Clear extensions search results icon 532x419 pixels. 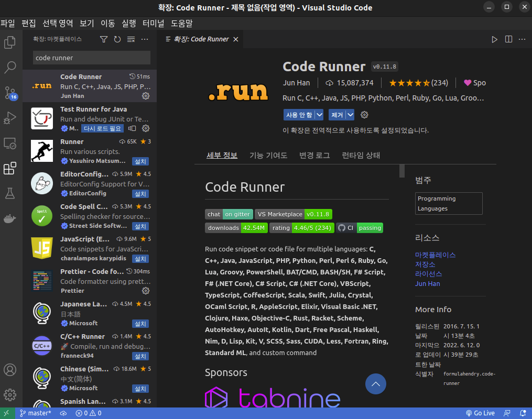click(x=131, y=39)
